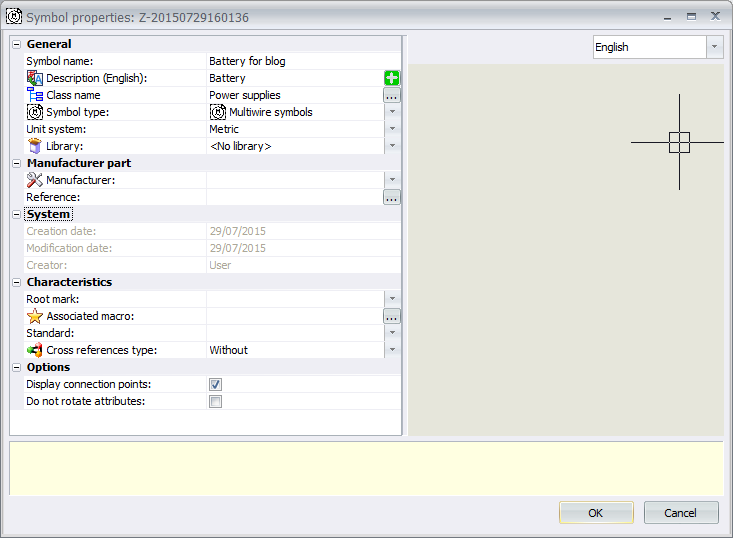Click the Unit system label
The image size is (733, 538).
[56, 129]
